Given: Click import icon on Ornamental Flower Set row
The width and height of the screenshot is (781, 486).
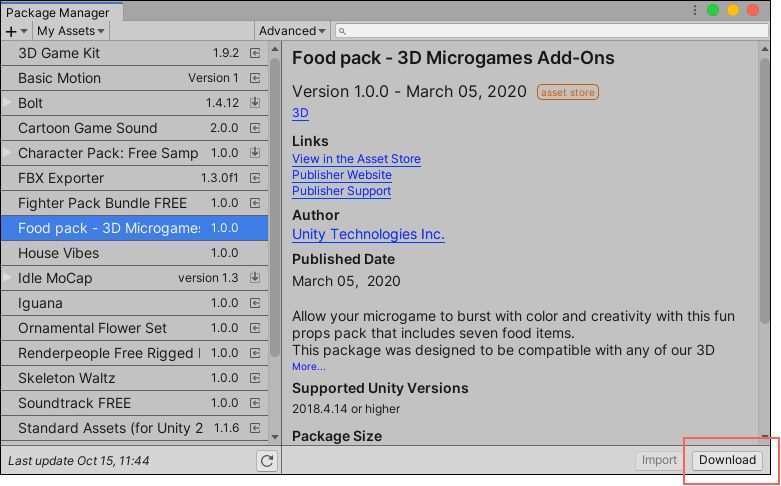Looking at the screenshot, I should click(x=255, y=328).
